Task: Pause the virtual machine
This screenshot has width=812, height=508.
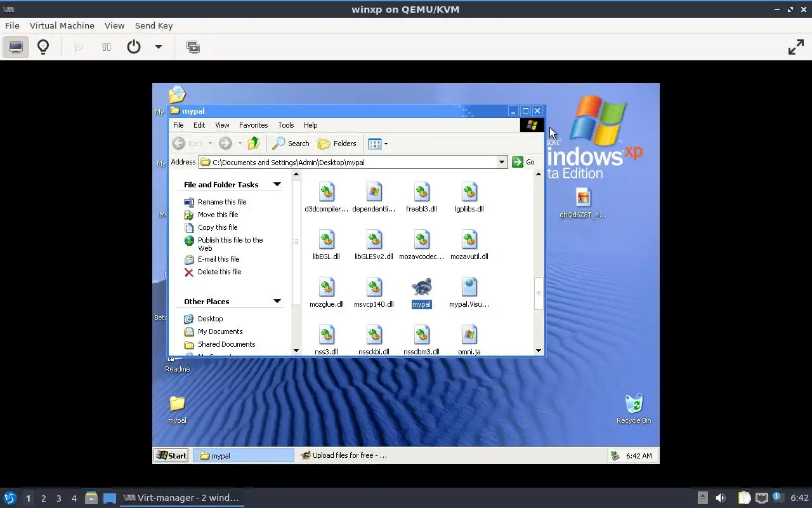Action: click(107, 47)
